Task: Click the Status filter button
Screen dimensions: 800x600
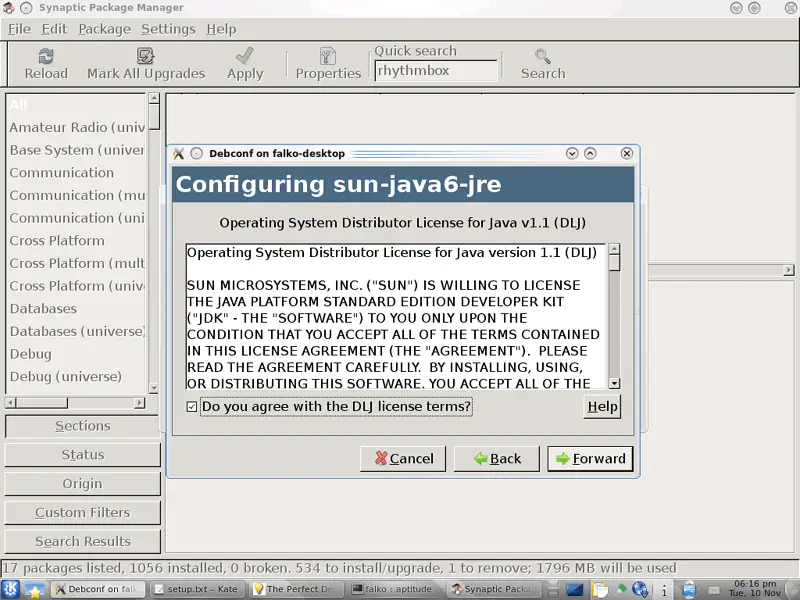Action: tap(83, 455)
